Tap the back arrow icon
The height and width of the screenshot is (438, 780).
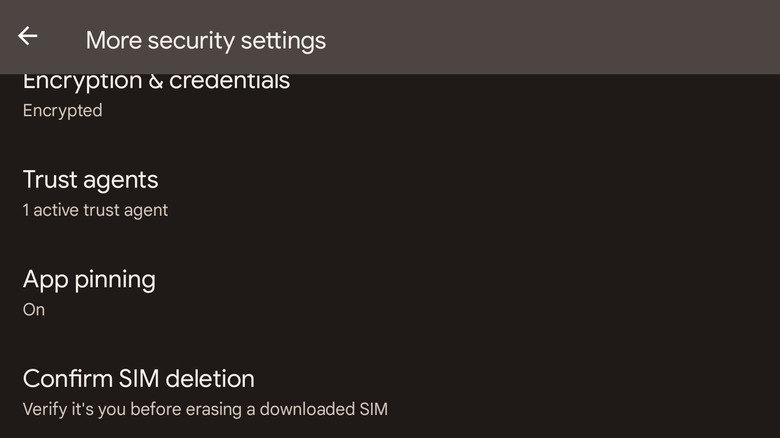[x=27, y=37]
